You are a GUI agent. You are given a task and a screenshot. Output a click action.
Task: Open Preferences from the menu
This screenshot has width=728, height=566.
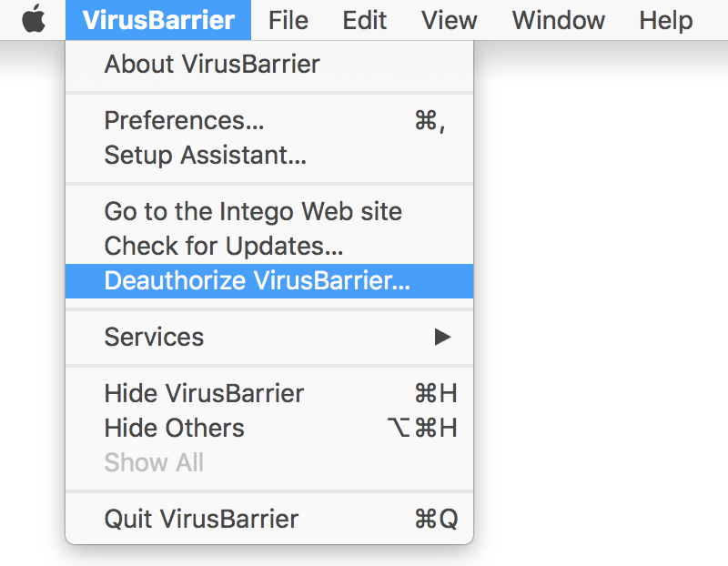184,121
